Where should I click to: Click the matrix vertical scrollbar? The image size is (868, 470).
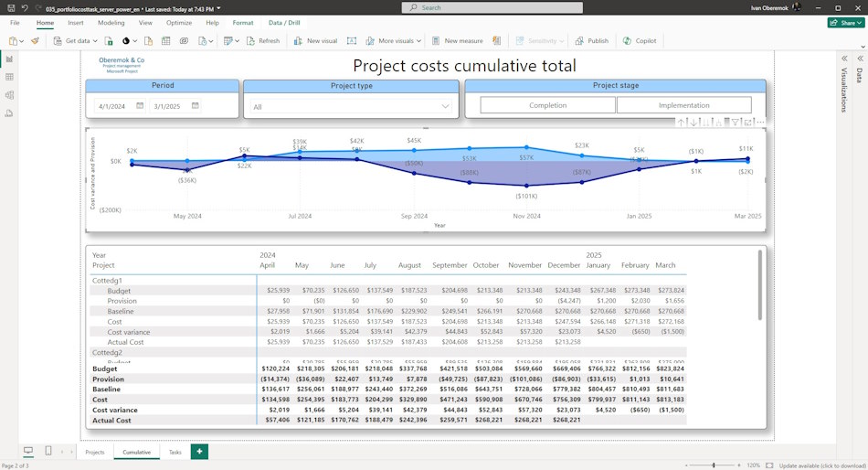click(x=760, y=285)
